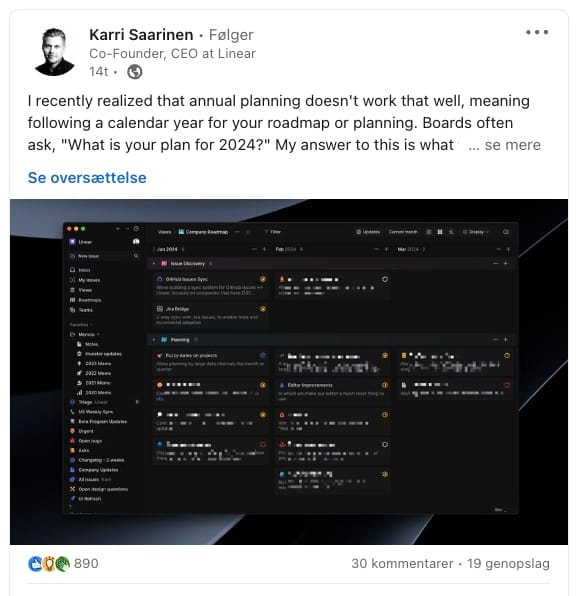Click the globe visibility icon
Viewport: 581px width, 596px height.
(135, 71)
